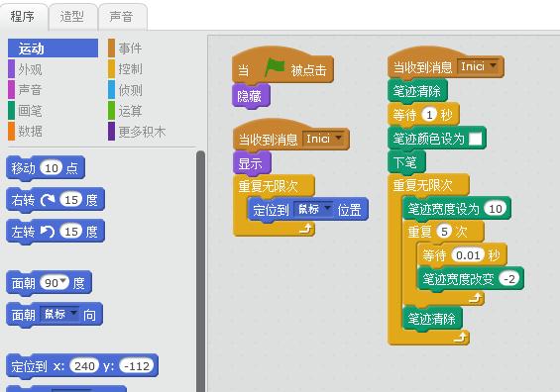Viewport: 560px width, 392px height.
Task: Click the 5 value in 重复 次 block
Action: pos(444,232)
